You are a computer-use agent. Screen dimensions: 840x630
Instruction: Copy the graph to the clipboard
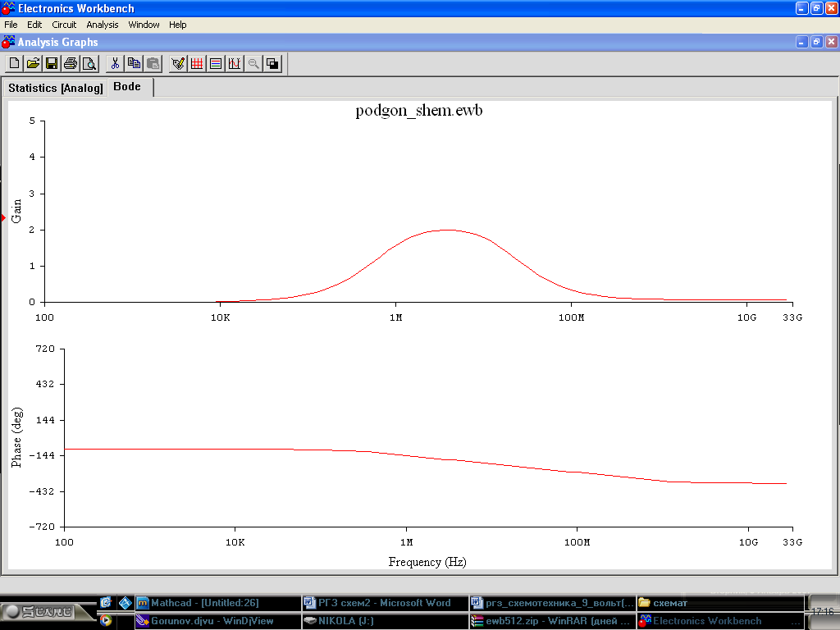pos(134,64)
